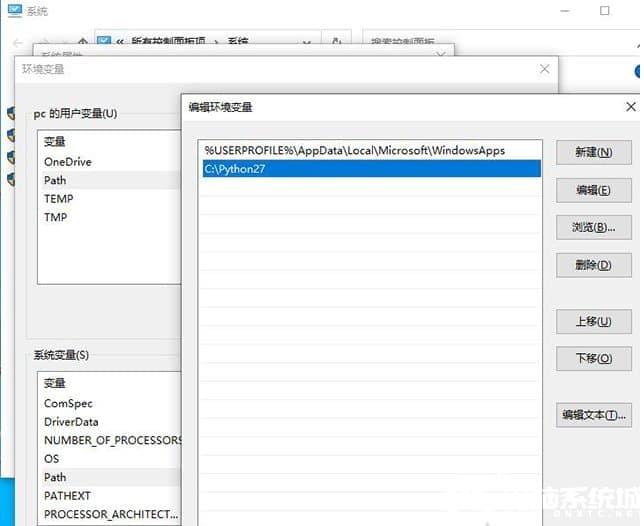Select the C:\Python27 path entry
644x526 pixels.
[x=371, y=169]
